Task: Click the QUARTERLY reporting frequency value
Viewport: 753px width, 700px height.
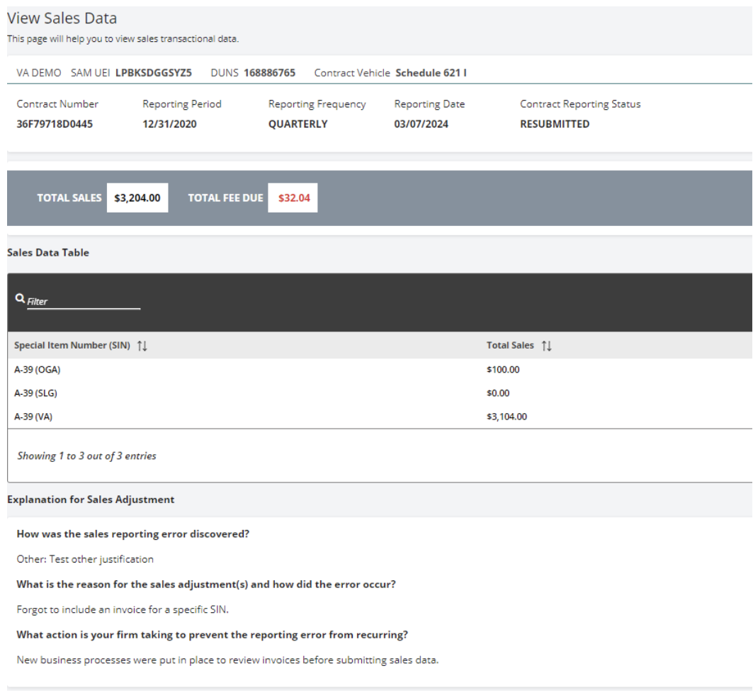Action: click(298, 124)
